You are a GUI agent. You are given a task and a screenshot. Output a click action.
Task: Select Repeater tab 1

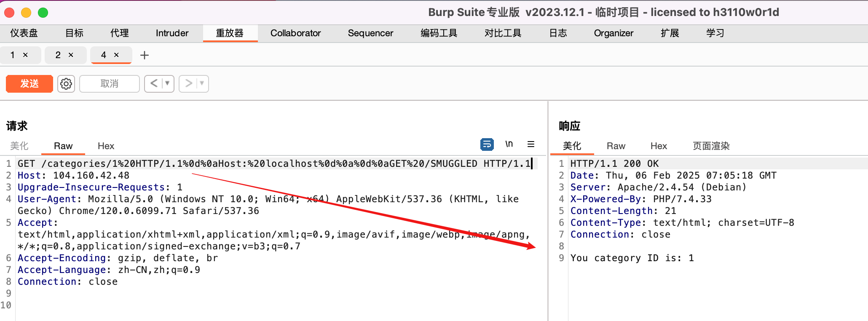click(x=13, y=55)
